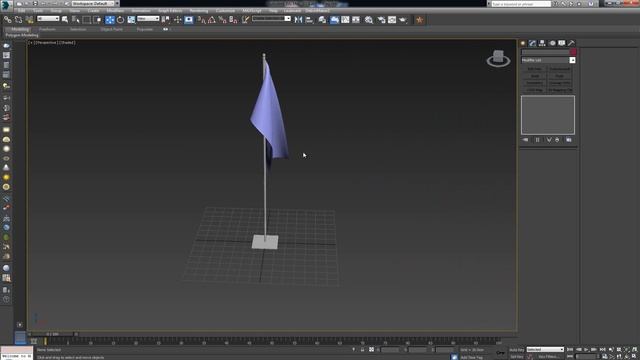640x360 pixels.
Task: Click the Unlink Selection tool
Action: [x=18, y=20]
